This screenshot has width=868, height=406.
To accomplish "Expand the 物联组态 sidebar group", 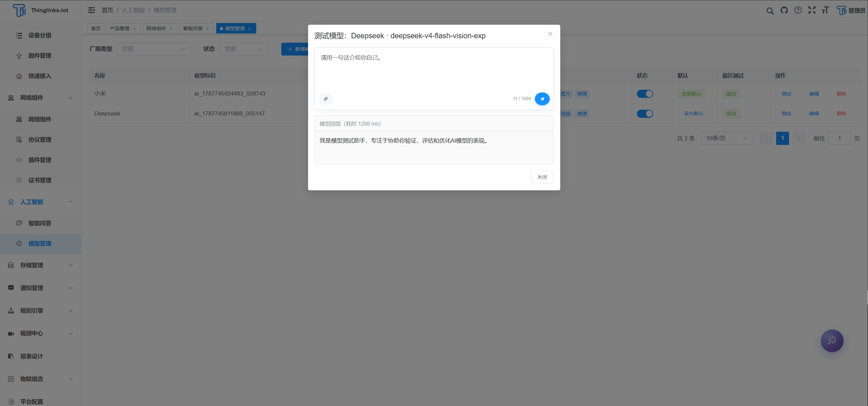I will [x=40, y=379].
